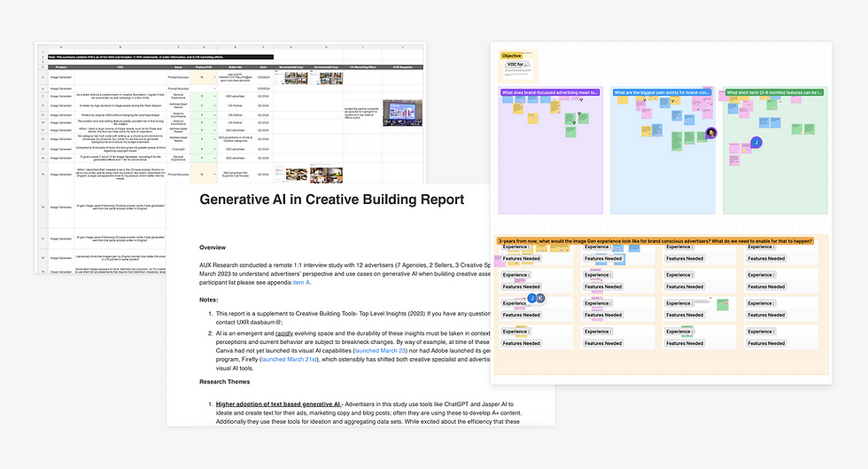Image resolution: width=868 pixels, height=469 pixels.
Task: Select the 'Overview' heading in the report
Action: point(213,247)
